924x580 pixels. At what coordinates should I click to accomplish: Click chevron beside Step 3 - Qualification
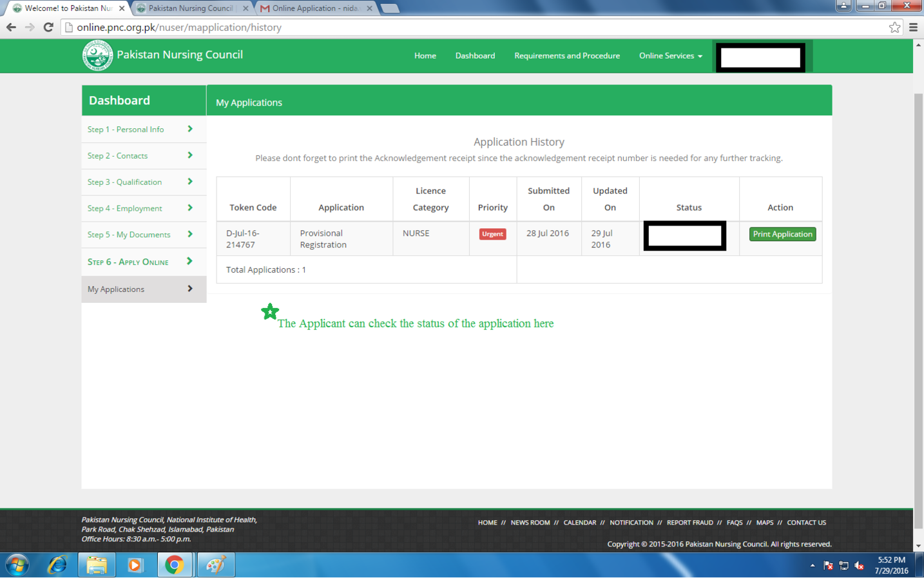(x=190, y=182)
